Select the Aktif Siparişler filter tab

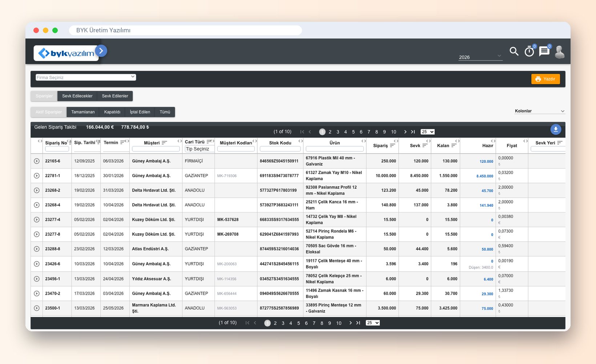point(49,112)
